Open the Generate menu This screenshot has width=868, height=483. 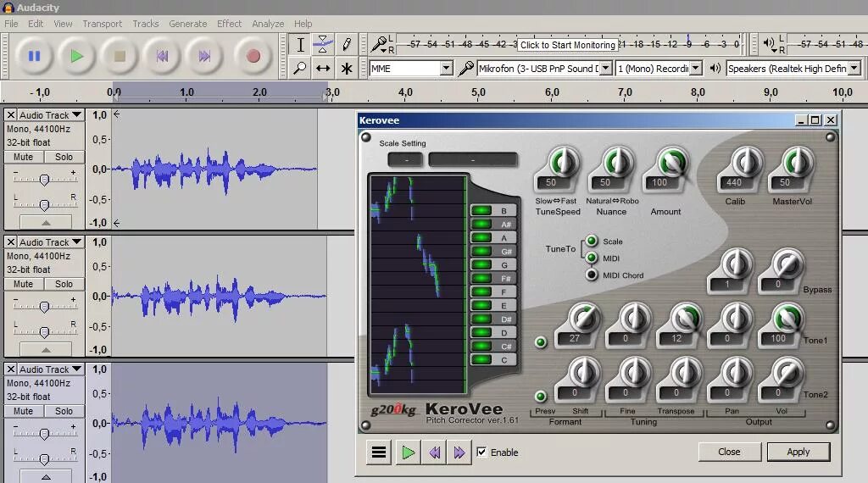coord(187,24)
